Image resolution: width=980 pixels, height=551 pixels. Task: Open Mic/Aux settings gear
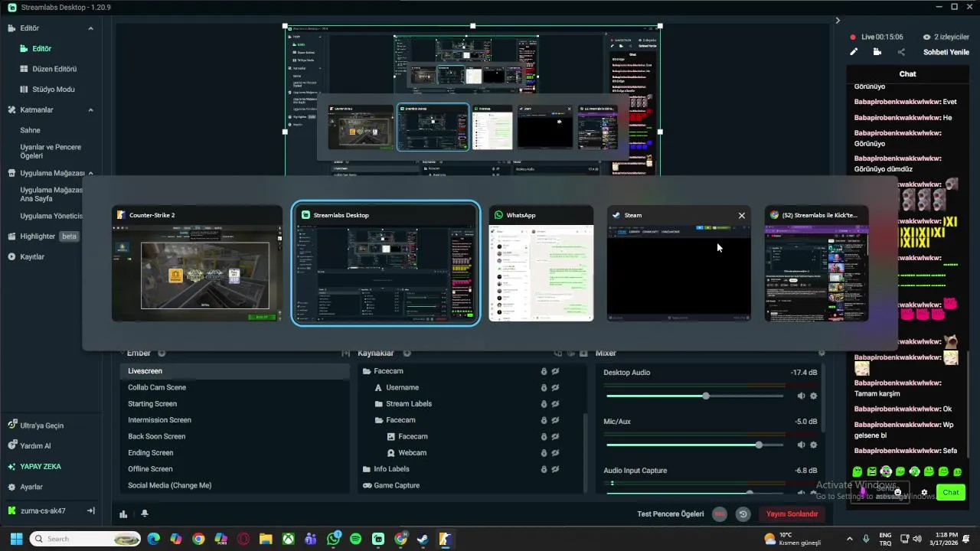(x=813, y=445)
